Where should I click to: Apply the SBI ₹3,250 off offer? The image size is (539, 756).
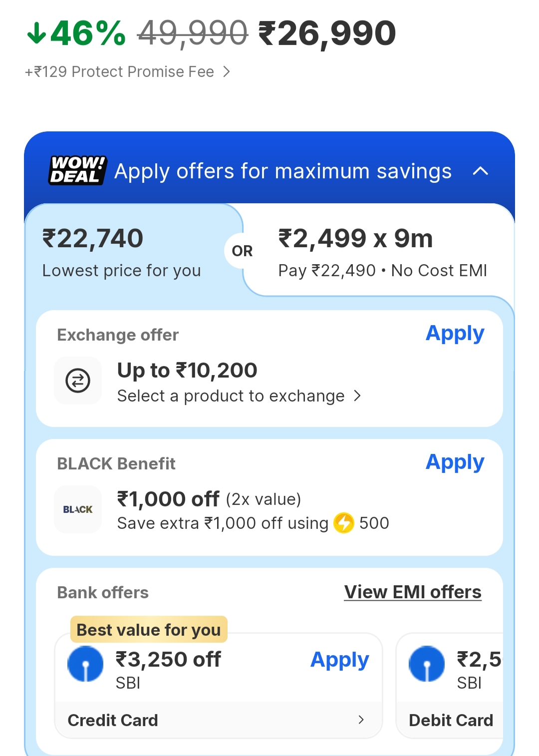[x=339, y=660]
